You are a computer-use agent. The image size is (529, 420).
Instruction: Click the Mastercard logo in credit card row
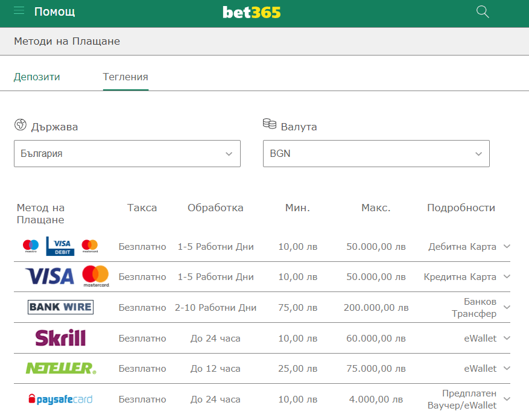pos(96,276)
